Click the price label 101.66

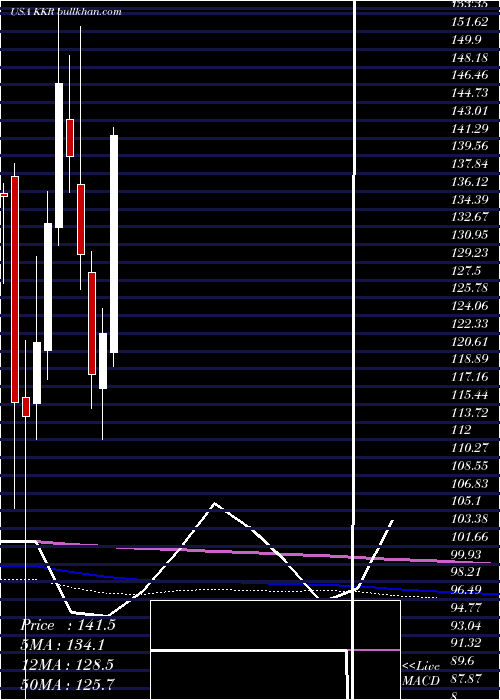[469, 536]
